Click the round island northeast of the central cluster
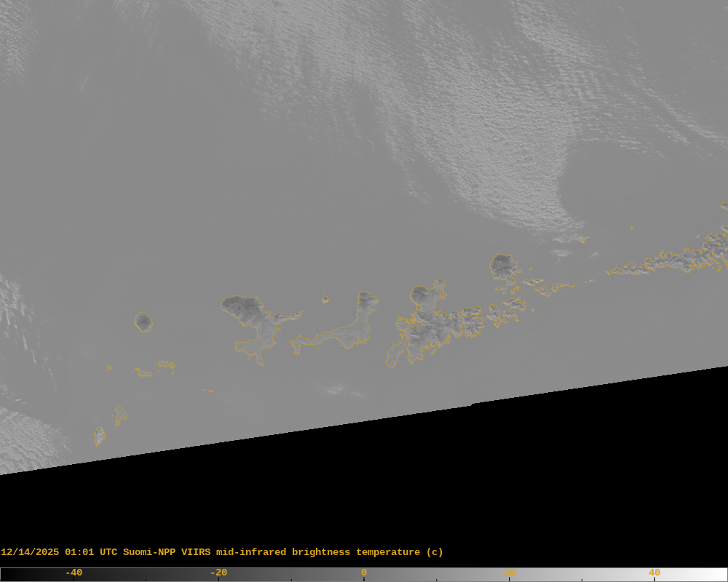728x582 pixels. click(x=503, y=266)
